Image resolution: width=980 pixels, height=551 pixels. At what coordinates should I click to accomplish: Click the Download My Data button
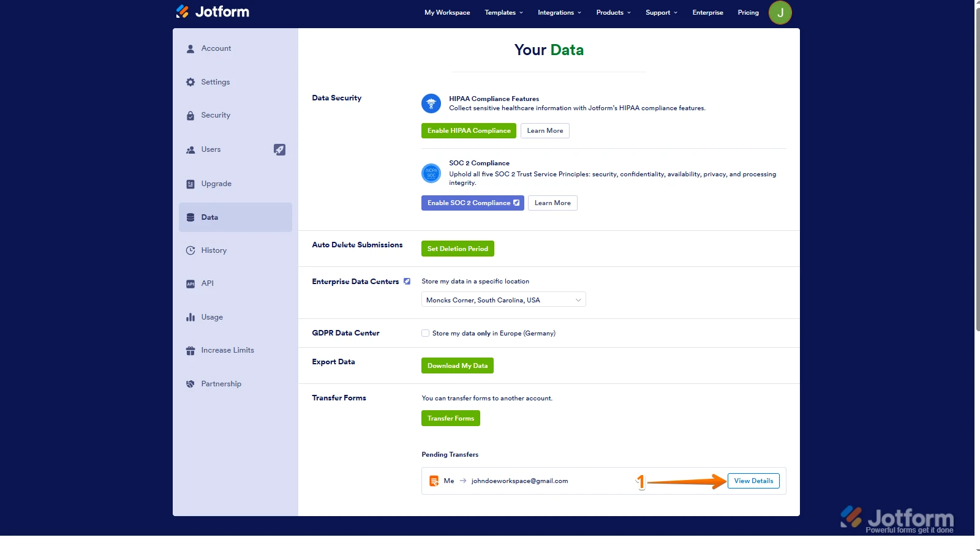tap(457, 366)
